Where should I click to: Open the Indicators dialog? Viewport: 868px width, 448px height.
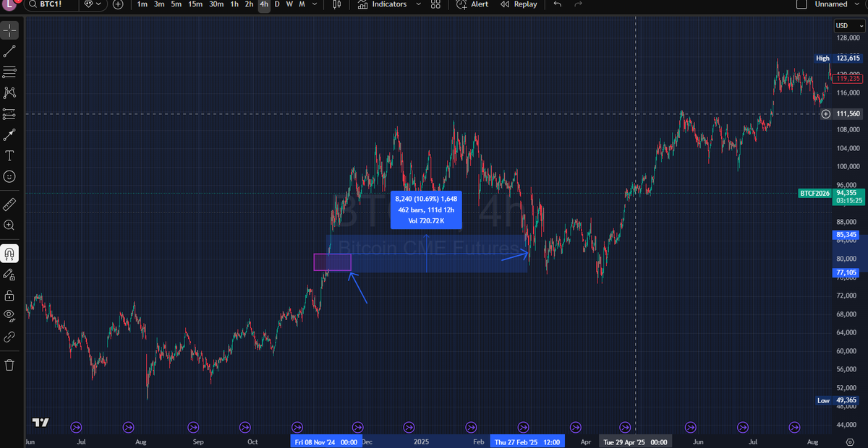(x=382, y=4)
